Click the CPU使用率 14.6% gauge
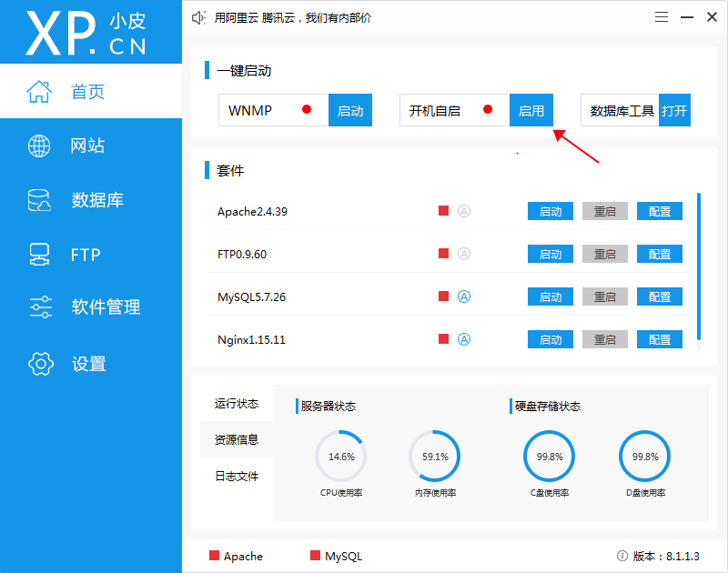 pyautogui.click(x=341, y=457)
